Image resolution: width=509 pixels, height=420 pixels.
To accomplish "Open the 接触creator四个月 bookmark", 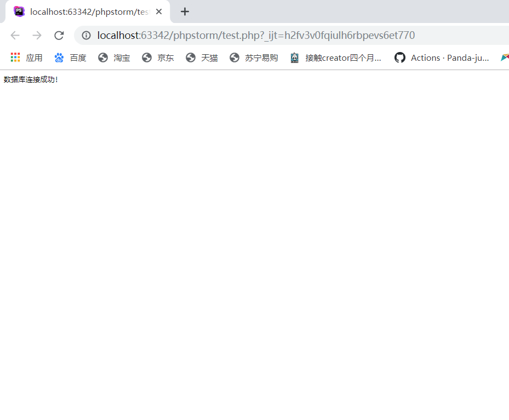I will [336, 57].
